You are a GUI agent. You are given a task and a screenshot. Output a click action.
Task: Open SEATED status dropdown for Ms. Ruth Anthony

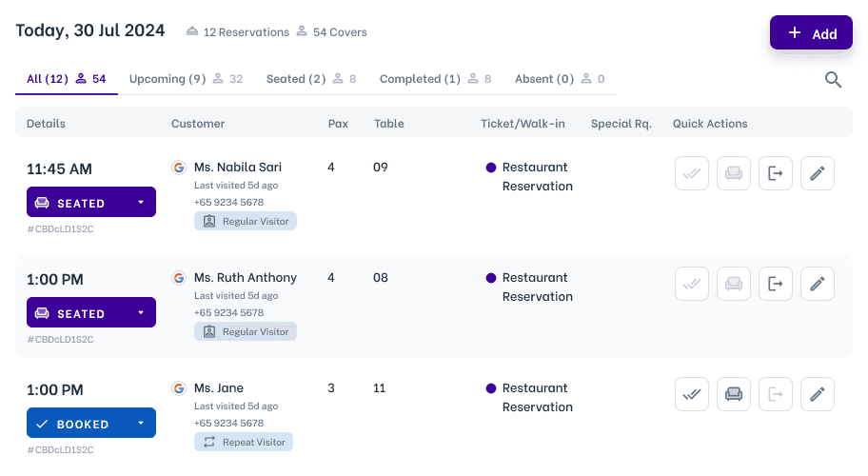tap(91, 312)
